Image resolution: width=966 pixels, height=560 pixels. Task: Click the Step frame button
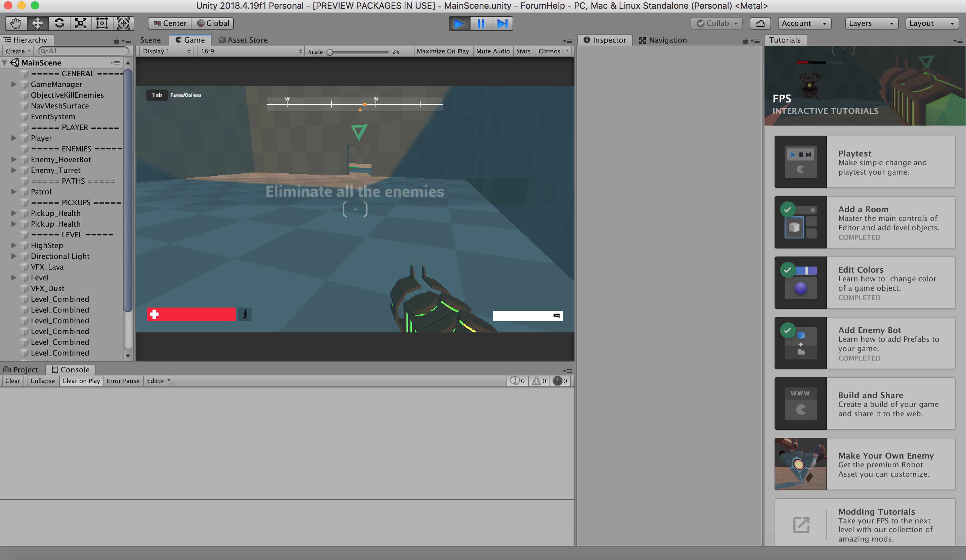coord(502,24)
